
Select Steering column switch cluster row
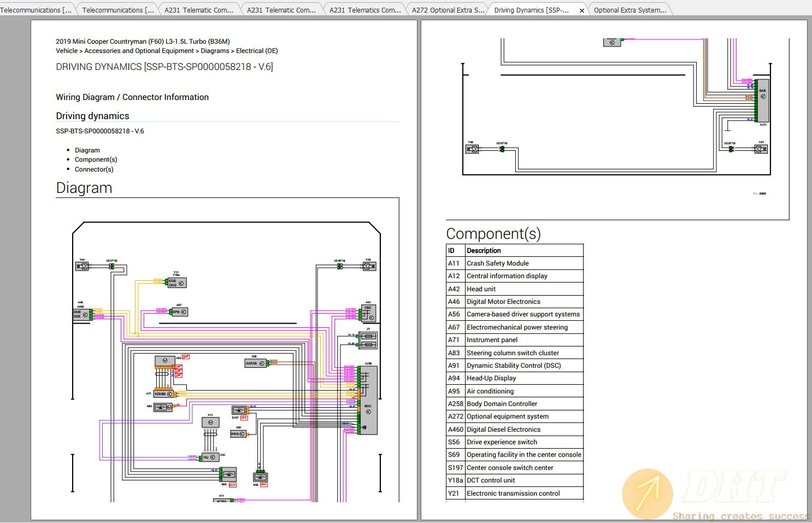click(515, 353)
